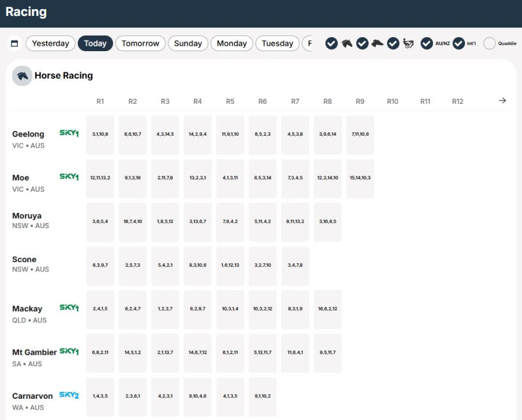This screenshot has width=522, height=420.
Task: Click the Sky1 logo next to Mackay
Action: (69, 308)
